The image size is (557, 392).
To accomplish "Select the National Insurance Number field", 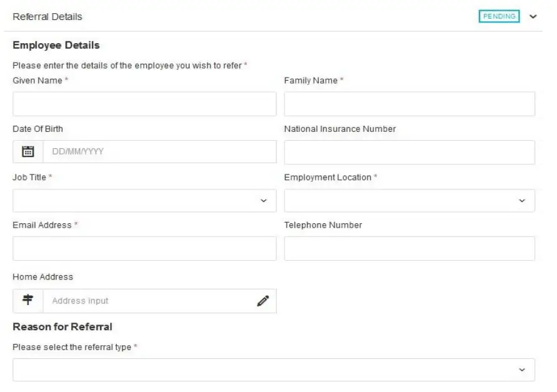I will tap(409, 151).
